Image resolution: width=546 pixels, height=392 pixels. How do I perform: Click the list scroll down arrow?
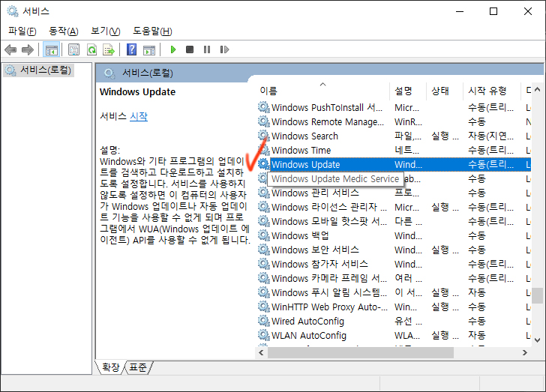coord(537,340)
